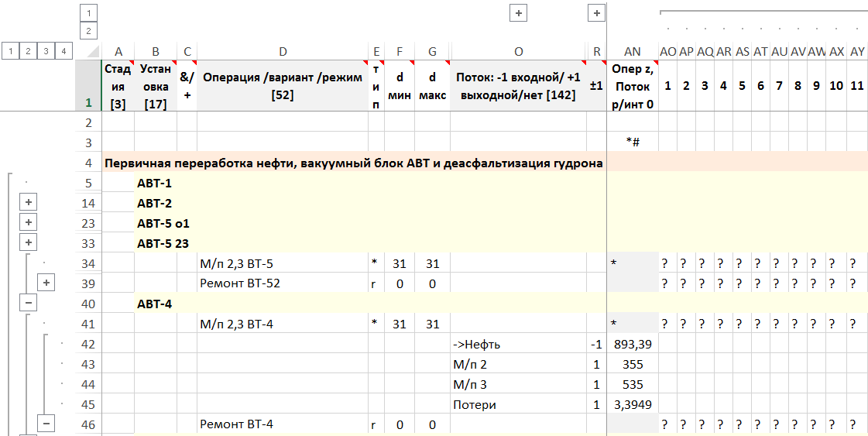Expand the row group at АВТ-2

click(28, 203)
